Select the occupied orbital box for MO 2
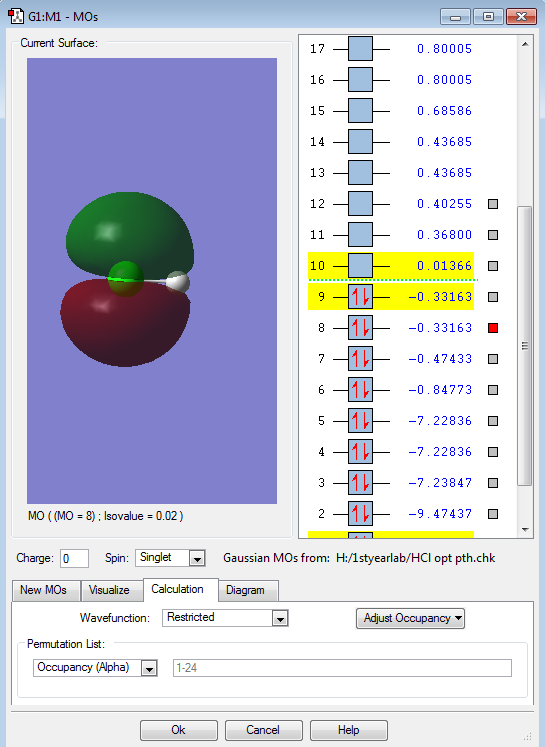Viewport: 545px width, 747px height. click(x=360, y=514)
